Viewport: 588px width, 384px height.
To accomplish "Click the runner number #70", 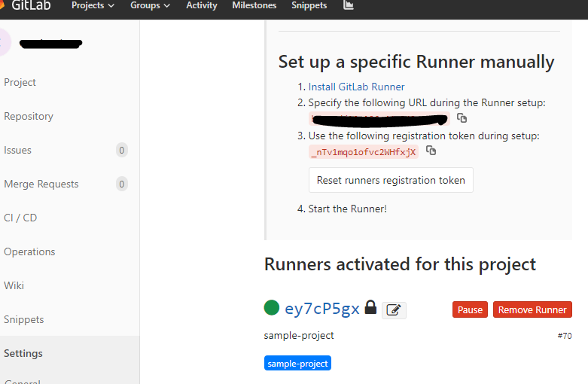I will click(565, 336).
